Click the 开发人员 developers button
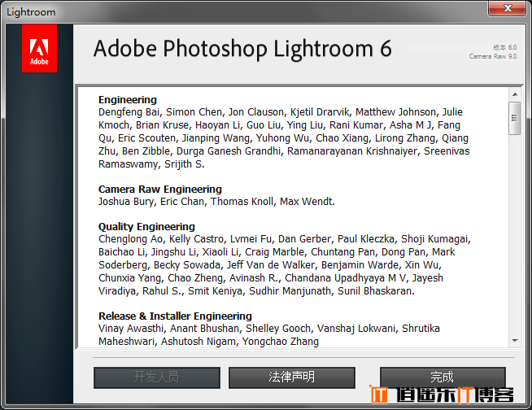Viewport: 532px width, 410px height. click(157, 377)
